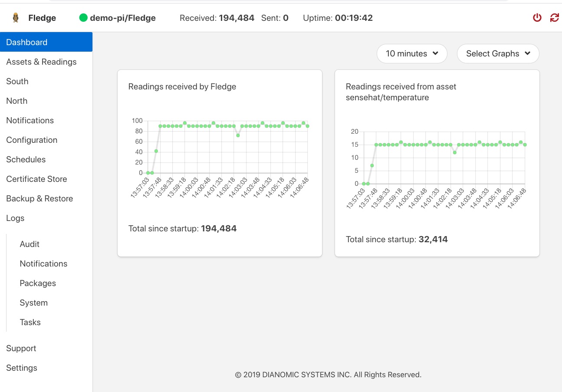Click the demo-pi/Fledge instance name
This screenshot has height=392, width=562.
(x=123, y=18)
